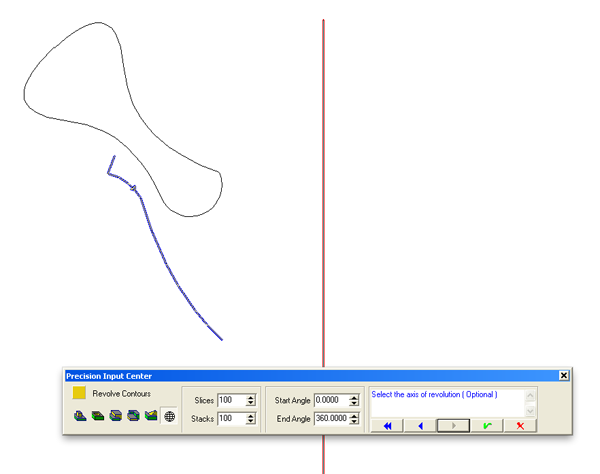This screenshot has width=600, height=474.
Task: Select the wireframe globe revolve icon
Action: click(169, 416)
